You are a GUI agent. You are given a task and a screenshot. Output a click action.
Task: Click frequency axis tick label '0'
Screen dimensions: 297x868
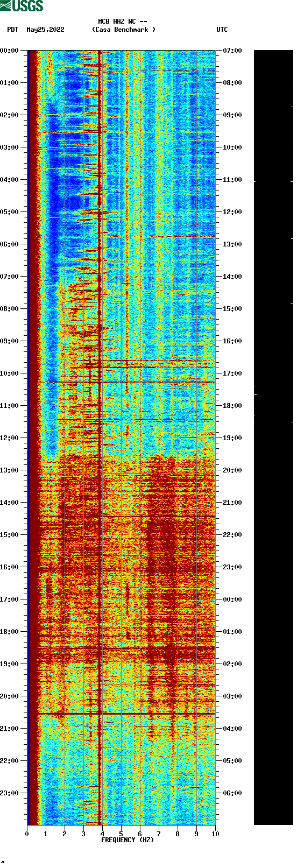click(x=27, y=834)
